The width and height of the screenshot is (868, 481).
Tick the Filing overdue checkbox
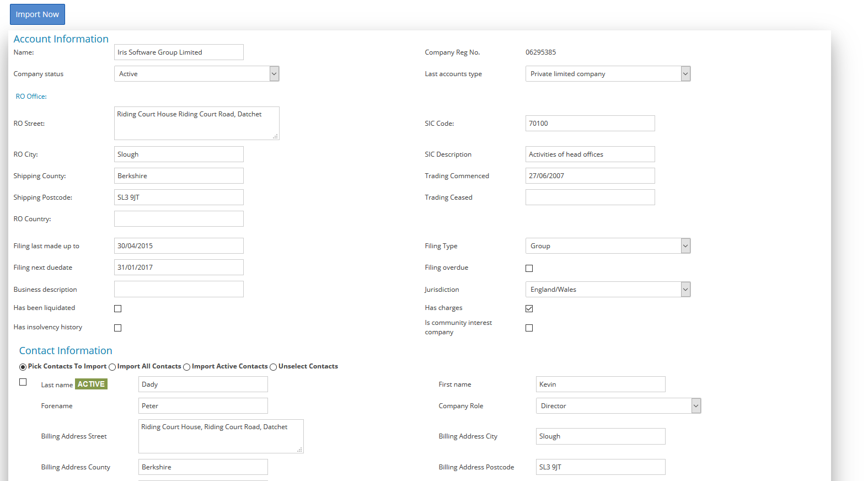point(529,269)
